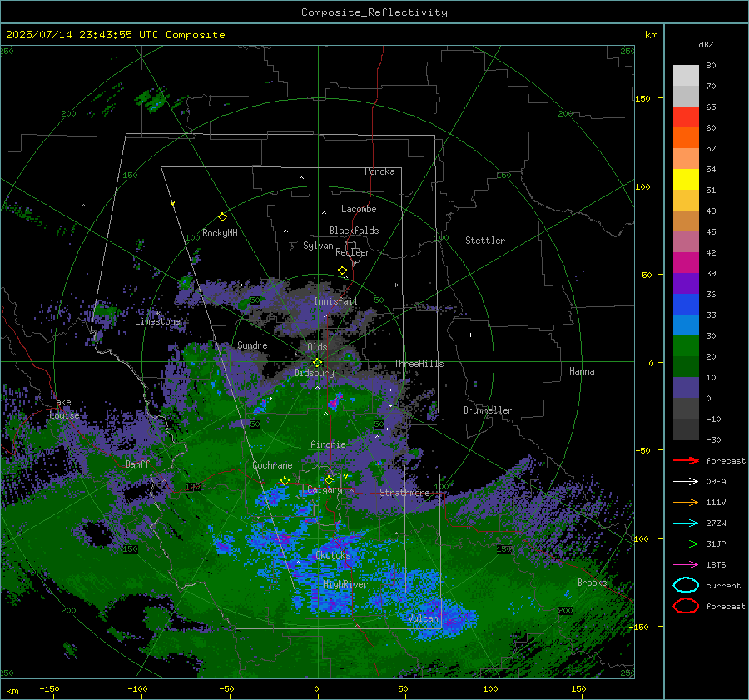Click the red forecast arrow legend icon
This screenshot has width=749, height=700.
pyautogui.click(x=686, y=460)
